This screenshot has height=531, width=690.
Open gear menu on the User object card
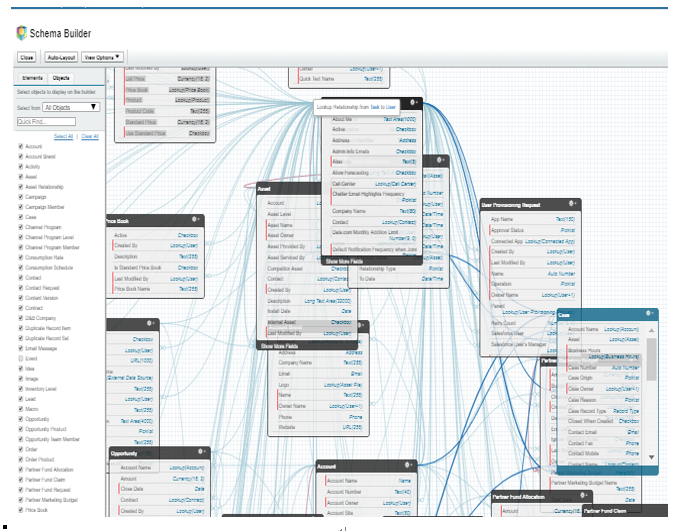(x=414, y=103)
